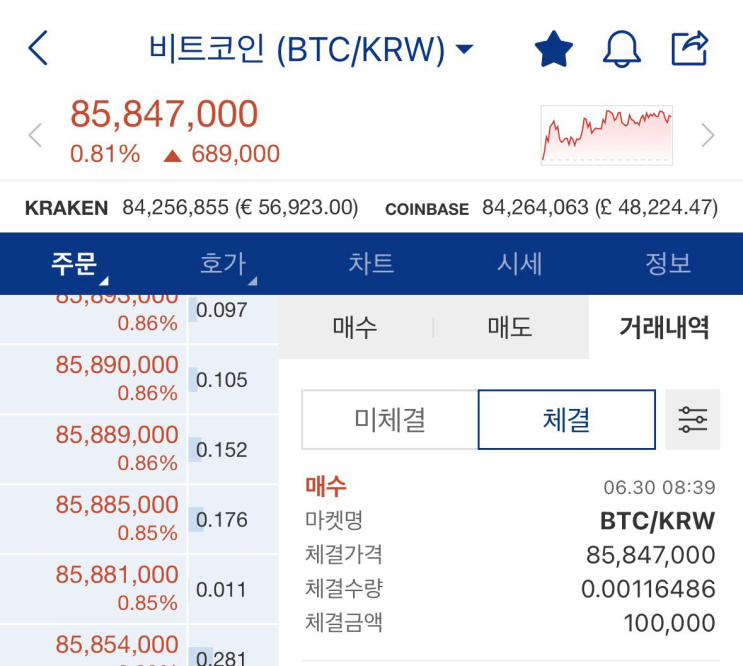Select the 매도 sell tab

[510, 328]
